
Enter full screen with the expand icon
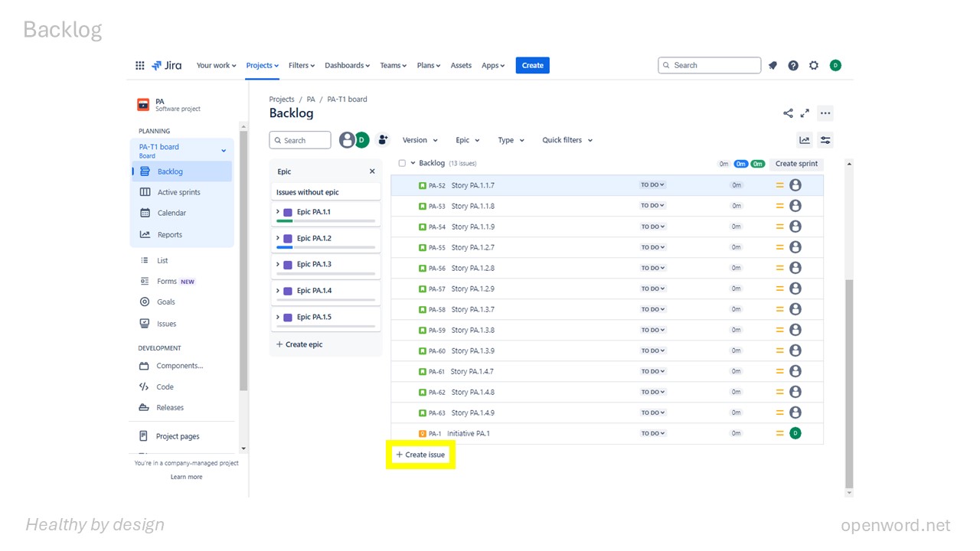[x=805, y=113]
